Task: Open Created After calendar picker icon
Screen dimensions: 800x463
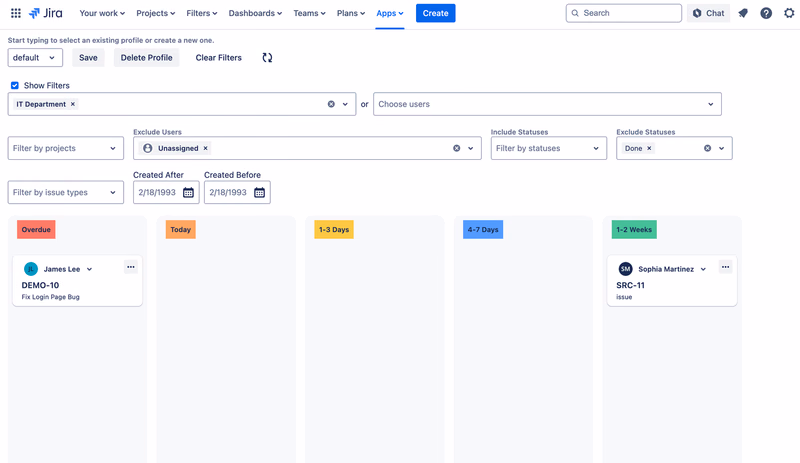Action: pos(188,192)
